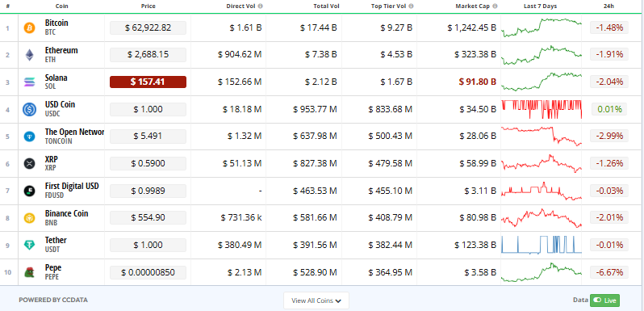This screenshot has height=311, width=644.
Task: Click Ethereum direct volume $ 904.62 M
Action: (240, 55)
